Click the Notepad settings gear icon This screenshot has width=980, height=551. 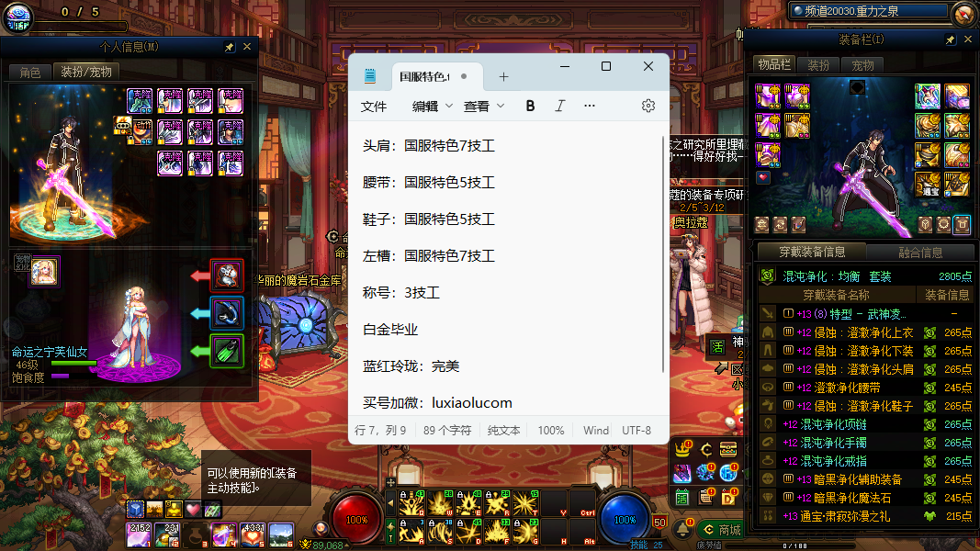648,106
